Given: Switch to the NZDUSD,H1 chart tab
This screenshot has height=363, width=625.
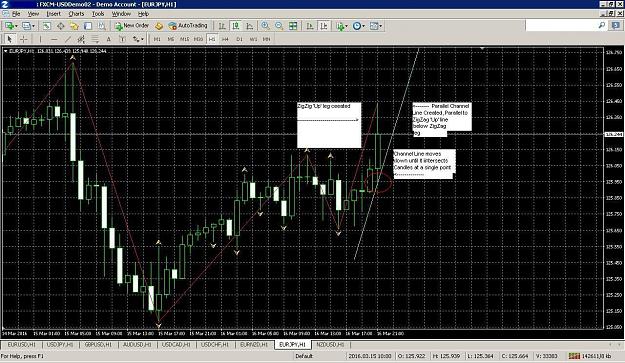Looking at the screenshot, I should pos(330,345).
